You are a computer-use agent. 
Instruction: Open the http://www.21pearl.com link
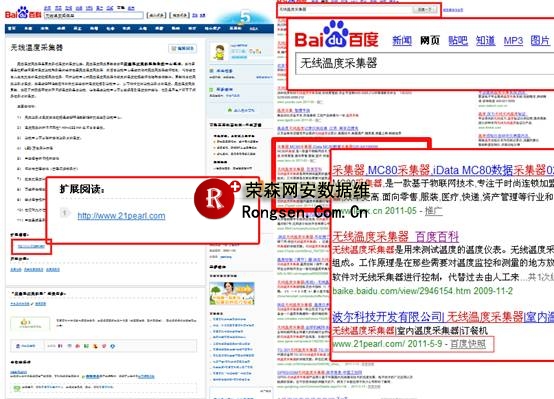click(x=121, y=215)
